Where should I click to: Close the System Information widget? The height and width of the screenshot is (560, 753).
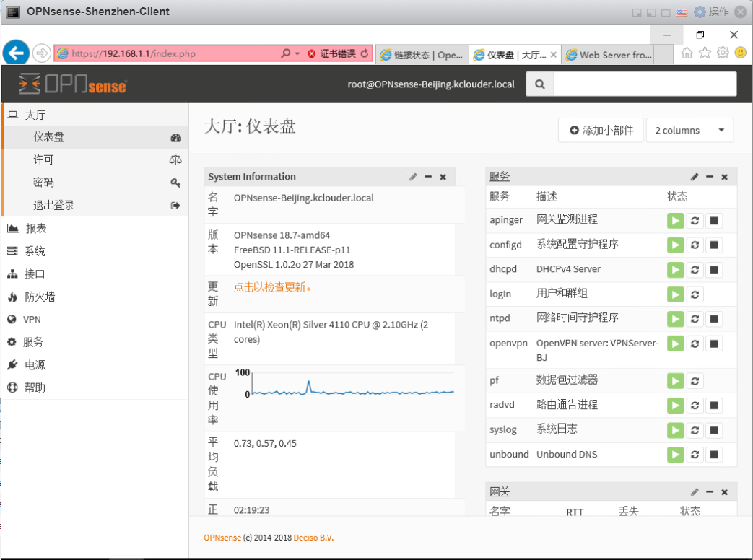[x=443, y=177]
